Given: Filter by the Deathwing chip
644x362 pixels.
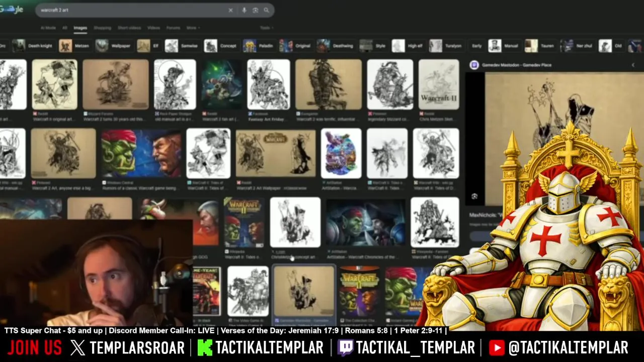Looking at the screenshot, I should click(x=336, y=46).
